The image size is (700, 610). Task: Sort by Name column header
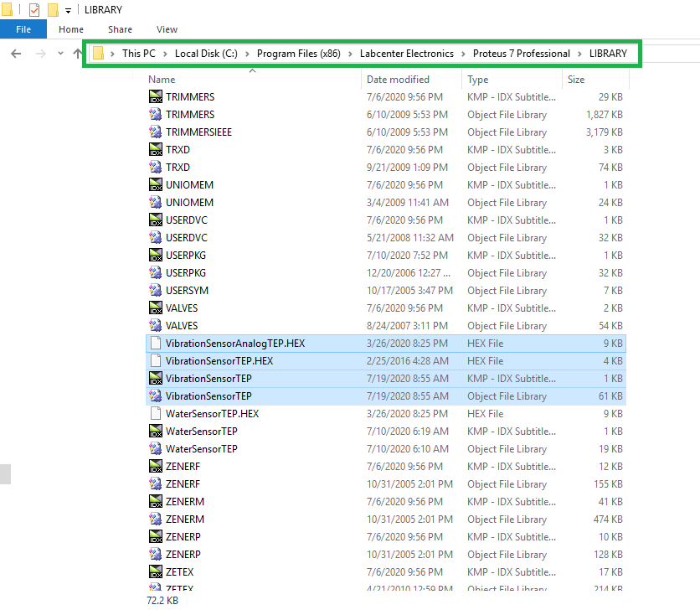coord(162,80)
